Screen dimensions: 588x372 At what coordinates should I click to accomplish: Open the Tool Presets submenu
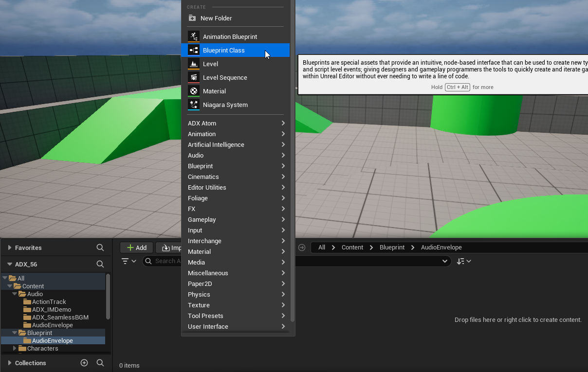point(235,316)
